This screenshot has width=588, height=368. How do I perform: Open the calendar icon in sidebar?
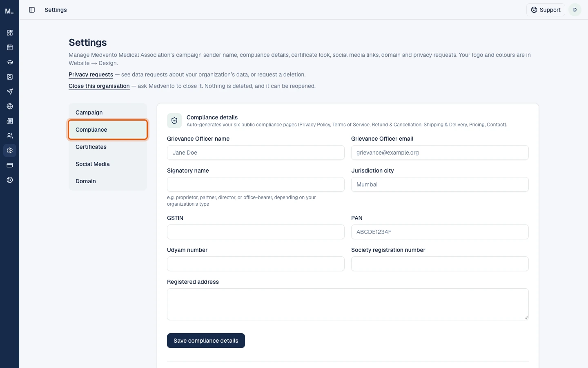tap(10, 47)
